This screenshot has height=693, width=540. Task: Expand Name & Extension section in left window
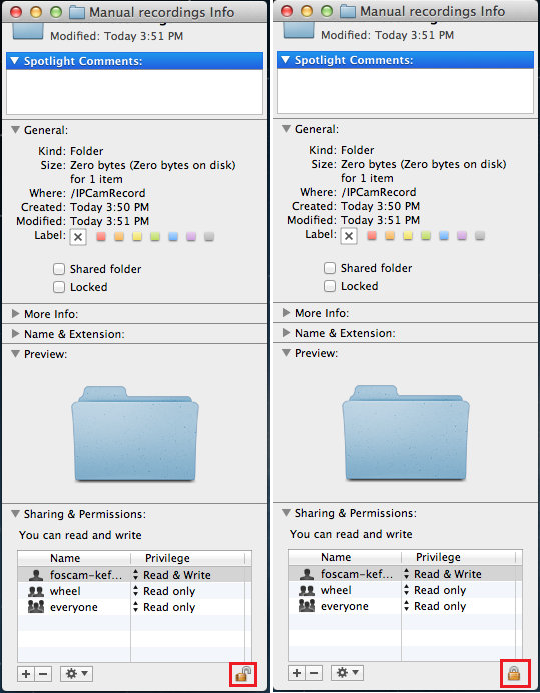coord(15,333)
